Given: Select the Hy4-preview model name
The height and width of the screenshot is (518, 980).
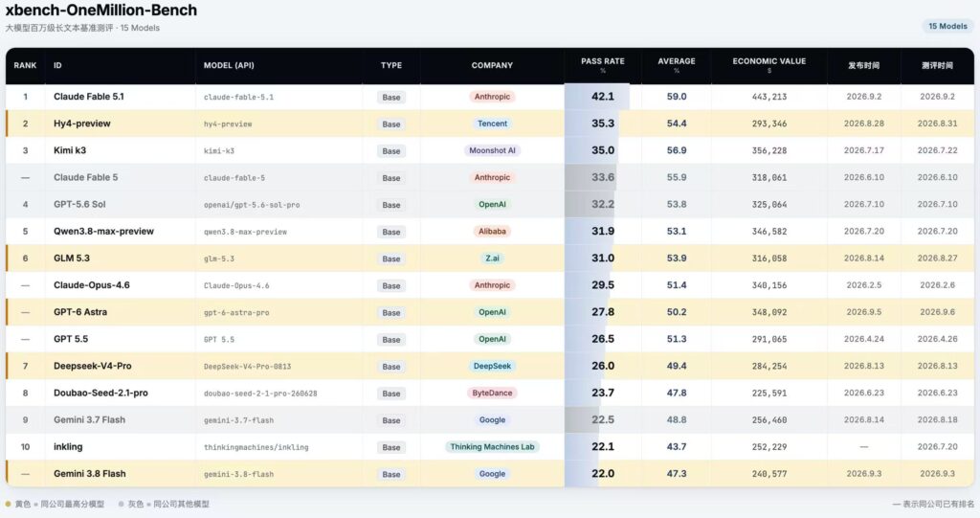Looking at the screenshot, I should (x=82, y=124).
